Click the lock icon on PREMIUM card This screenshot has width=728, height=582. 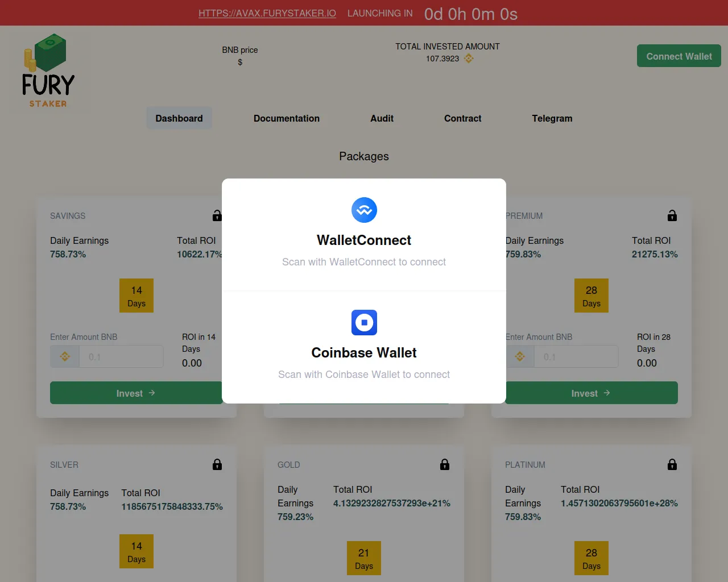[x=672, y=215]
